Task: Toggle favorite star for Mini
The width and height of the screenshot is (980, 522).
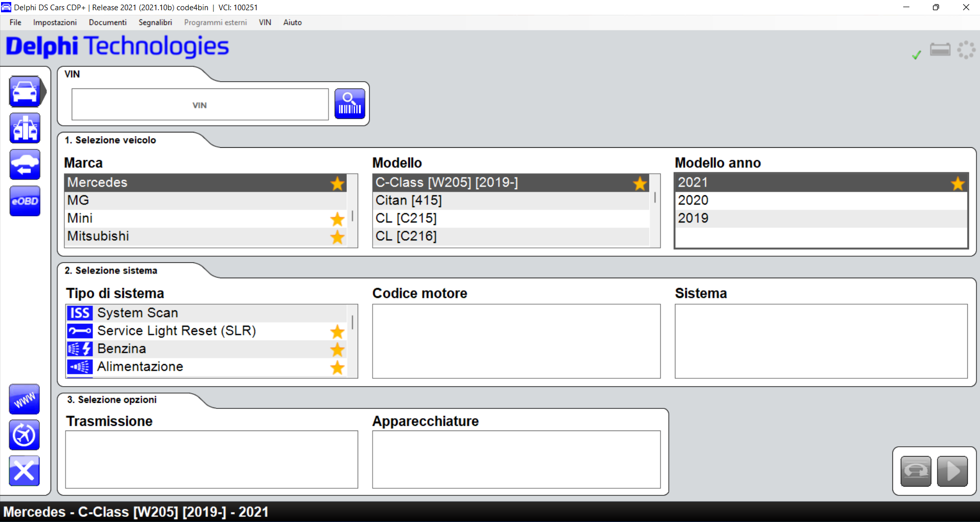Action: point(337,219)
